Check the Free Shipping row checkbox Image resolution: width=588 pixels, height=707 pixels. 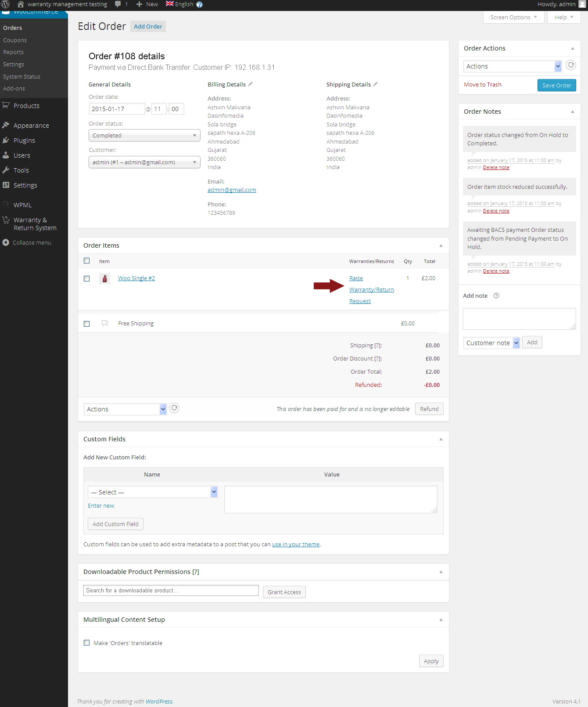[x=87, y=324]
